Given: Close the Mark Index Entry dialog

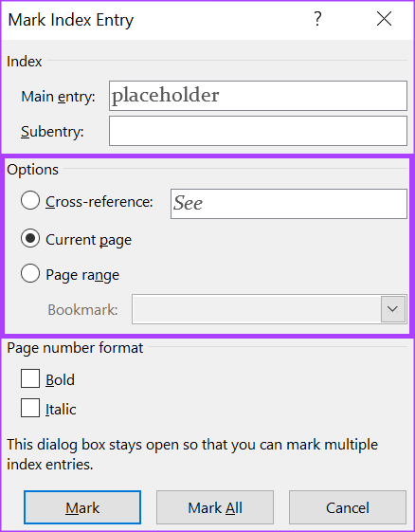Looking at the screenshot, I should point(384,19).
